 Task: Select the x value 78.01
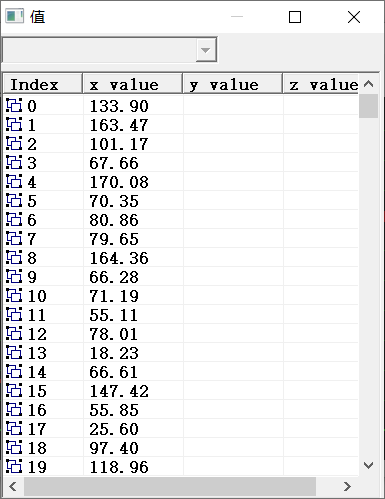point(114,334)
